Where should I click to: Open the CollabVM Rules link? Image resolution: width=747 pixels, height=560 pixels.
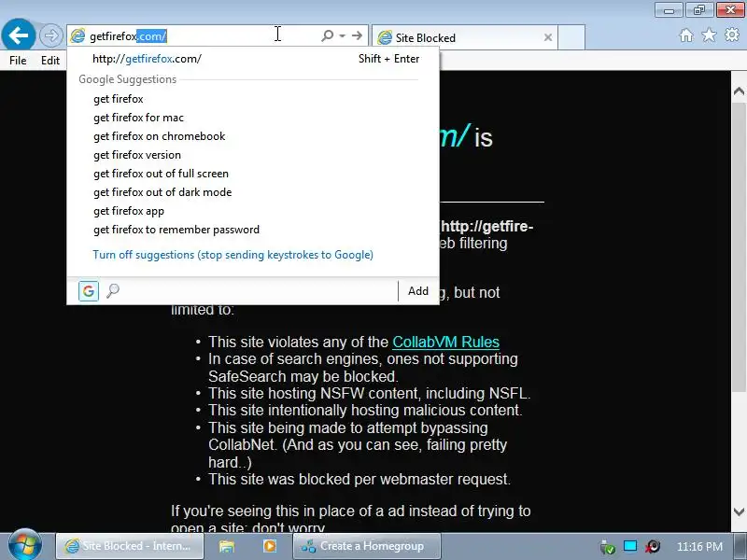445,342
